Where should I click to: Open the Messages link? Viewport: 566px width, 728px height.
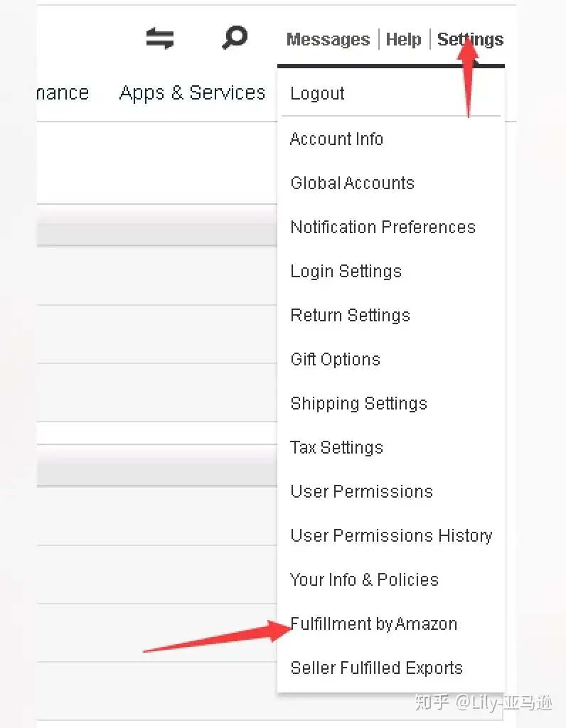tap(329, 40)
